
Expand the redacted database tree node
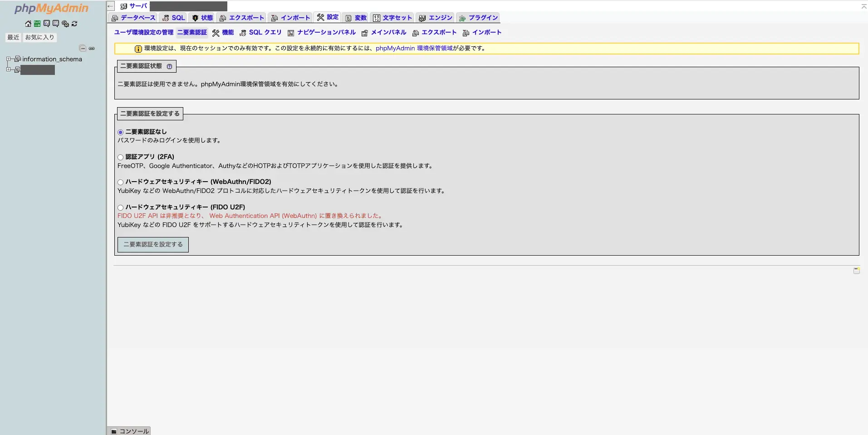pos(8,69)
